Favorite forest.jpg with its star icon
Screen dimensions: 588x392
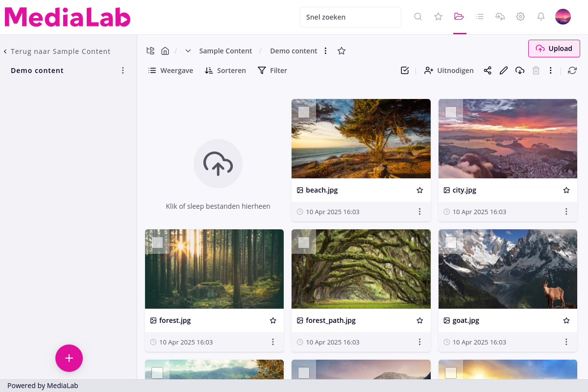pyautogui.click(x=273, y=320)
